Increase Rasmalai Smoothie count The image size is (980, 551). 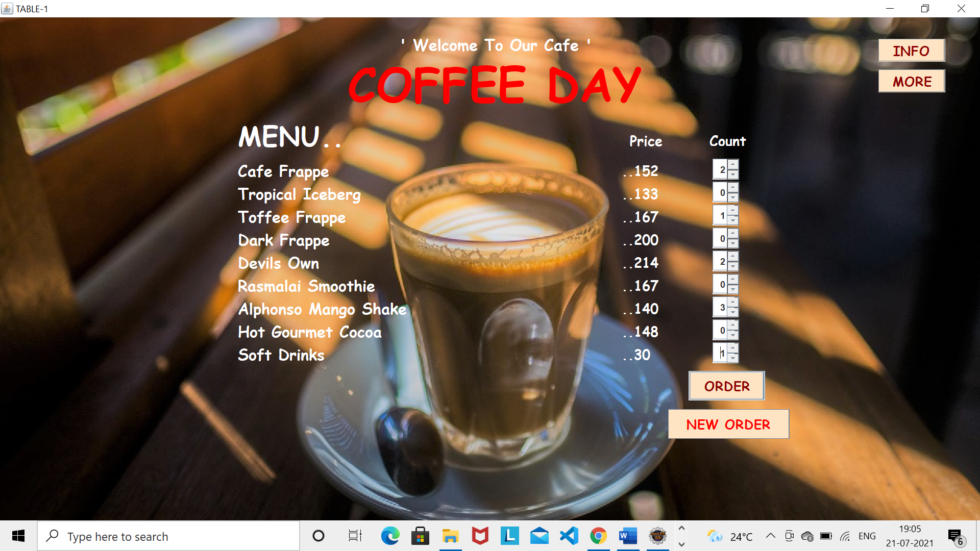pyautogui.click(x=733, y=279)
